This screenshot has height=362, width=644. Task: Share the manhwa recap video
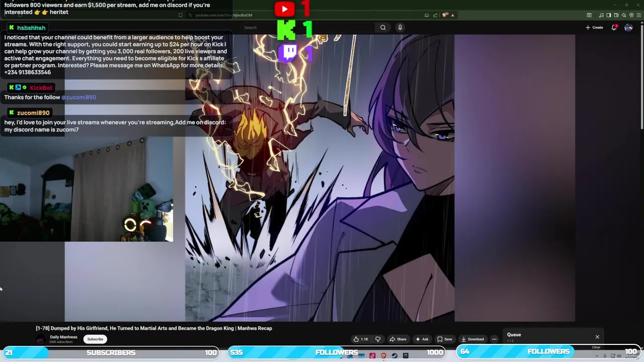398,339
